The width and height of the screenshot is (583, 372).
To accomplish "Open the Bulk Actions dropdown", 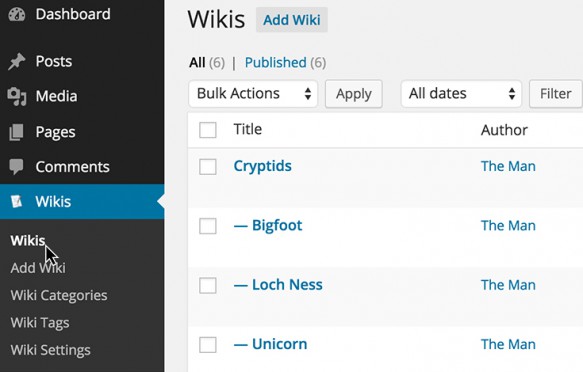I will pos(253,94).
